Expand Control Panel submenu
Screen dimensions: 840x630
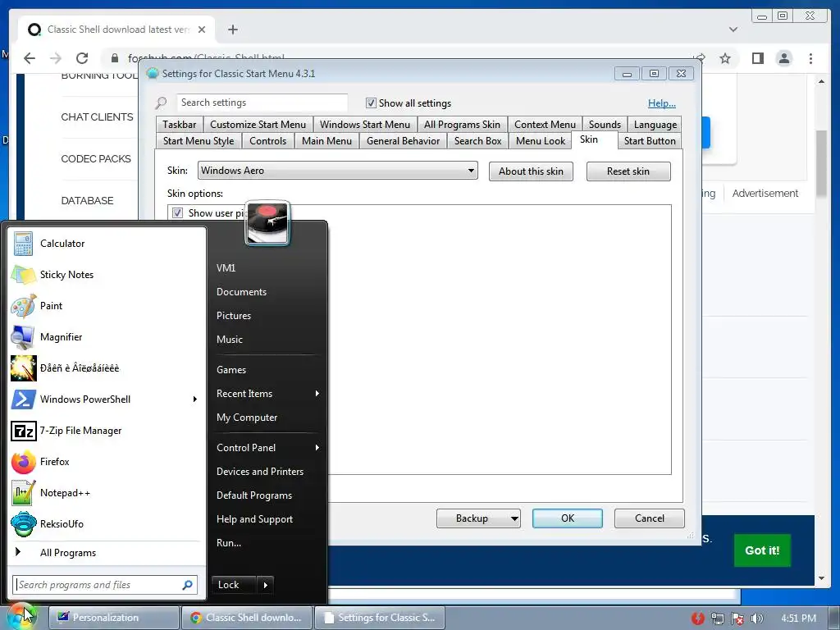317,448
